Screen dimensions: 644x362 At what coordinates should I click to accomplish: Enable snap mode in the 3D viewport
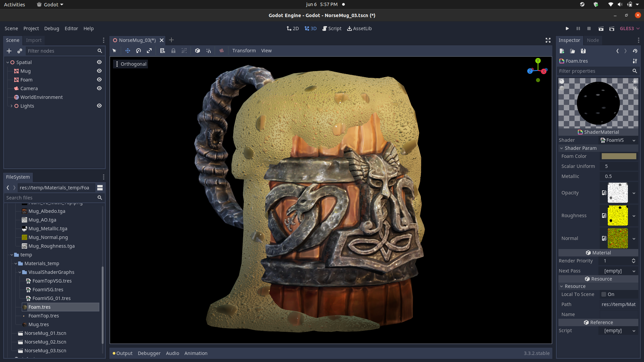click(208, 51)
